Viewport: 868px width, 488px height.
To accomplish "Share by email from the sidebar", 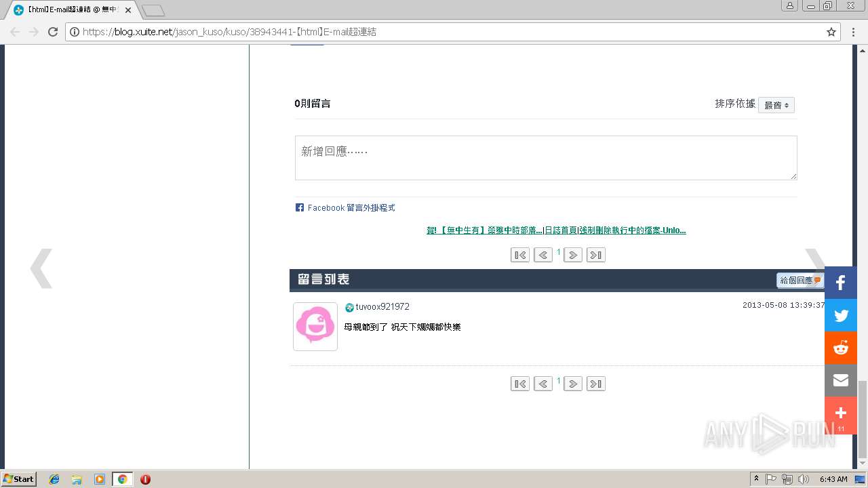I will tap(841, 380).
